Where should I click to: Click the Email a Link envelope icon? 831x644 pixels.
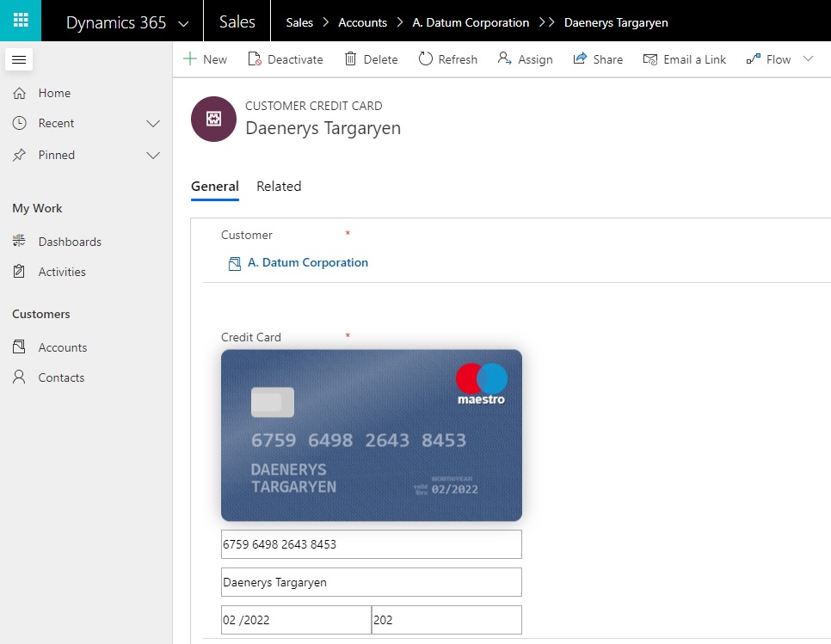click(x=649, y=59)
